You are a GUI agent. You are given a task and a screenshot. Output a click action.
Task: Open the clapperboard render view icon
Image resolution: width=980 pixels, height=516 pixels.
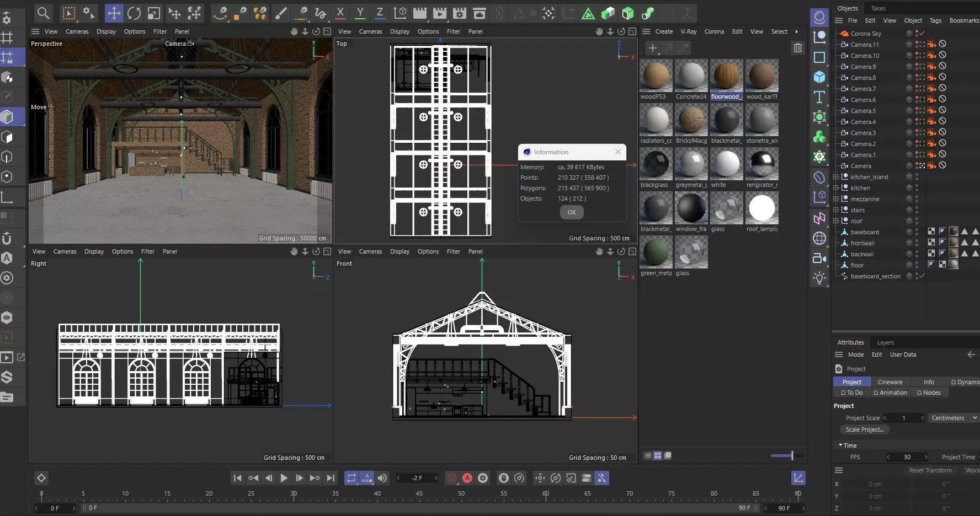(x=420, y=13)
